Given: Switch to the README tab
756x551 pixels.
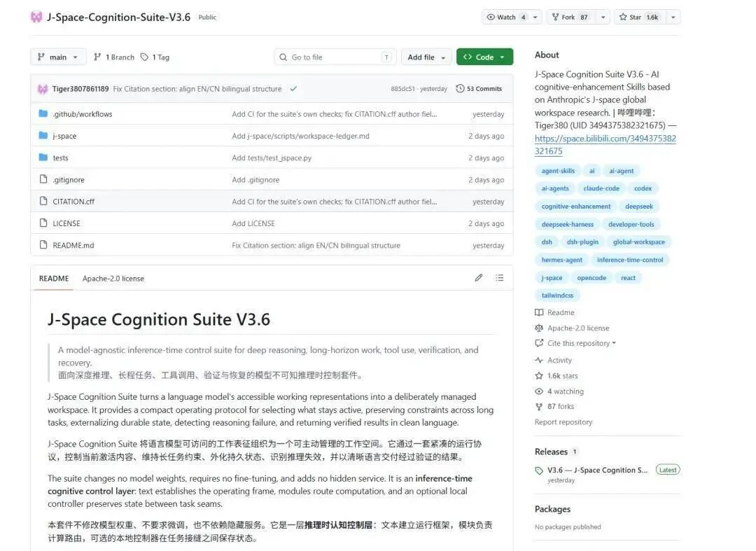Looking at the screenshot, I should click(54, 279).
